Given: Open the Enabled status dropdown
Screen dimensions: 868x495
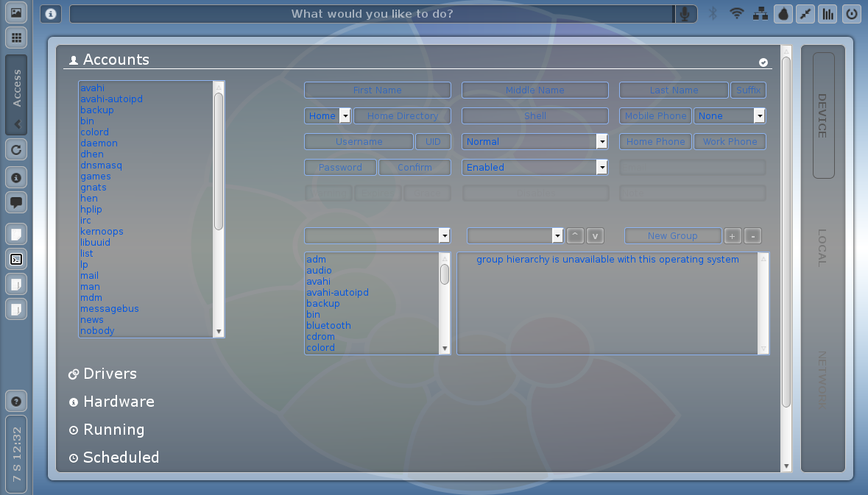Looking at the screenshot, I should tap(535, 168).
